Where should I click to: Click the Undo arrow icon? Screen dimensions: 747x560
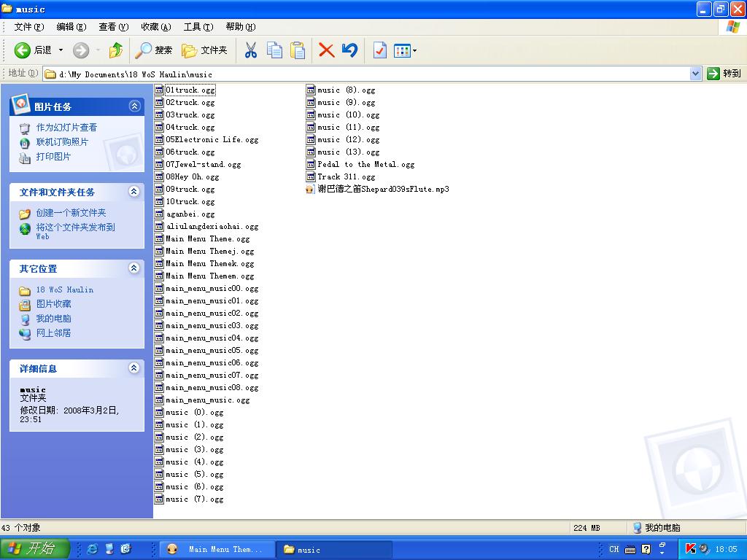point(350,50)
